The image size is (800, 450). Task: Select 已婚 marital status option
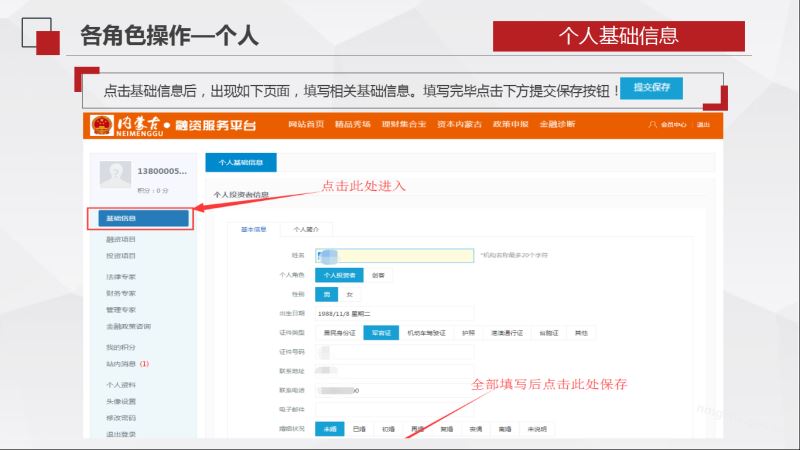(x=358, y=428)
